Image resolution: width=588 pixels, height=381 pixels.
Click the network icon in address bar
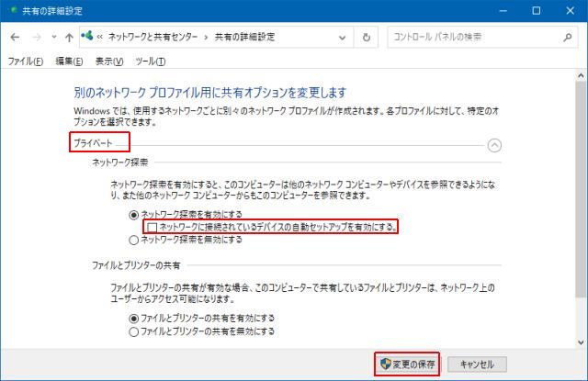(87, 38)
